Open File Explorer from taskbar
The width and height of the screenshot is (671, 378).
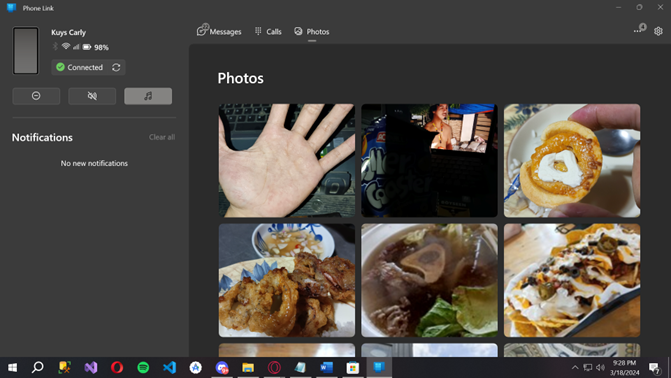tap(248, 367)
